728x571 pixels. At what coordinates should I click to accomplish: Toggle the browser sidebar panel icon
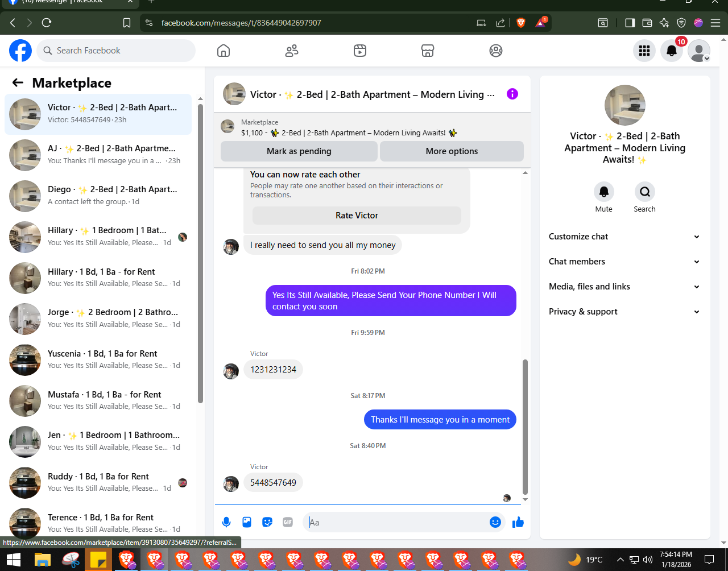tap(630, 23)
